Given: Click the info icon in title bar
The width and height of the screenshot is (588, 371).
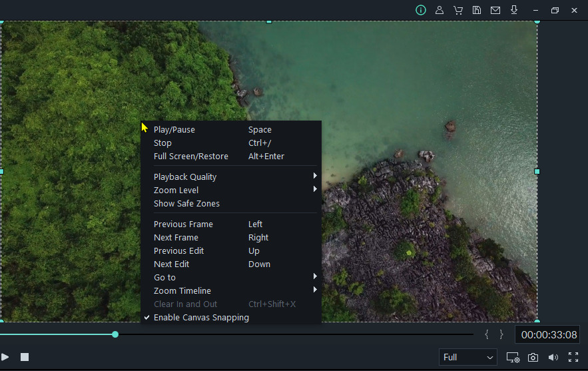Looking at the screenshot, I should pos(421,10).
